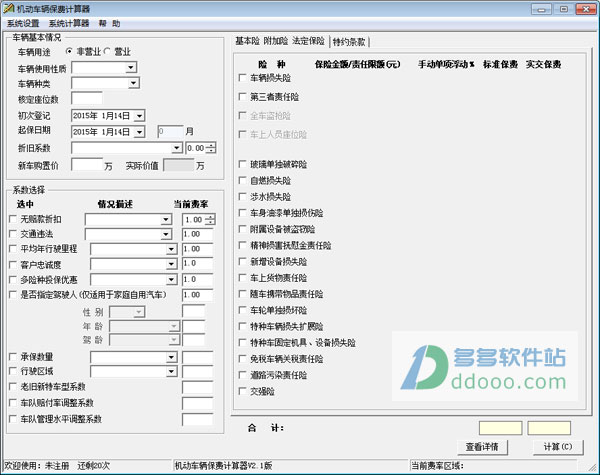Viewport: 600px width, 475px height.
Task: Open the 初次登记 date picker
Action: (x=140, y=116)
